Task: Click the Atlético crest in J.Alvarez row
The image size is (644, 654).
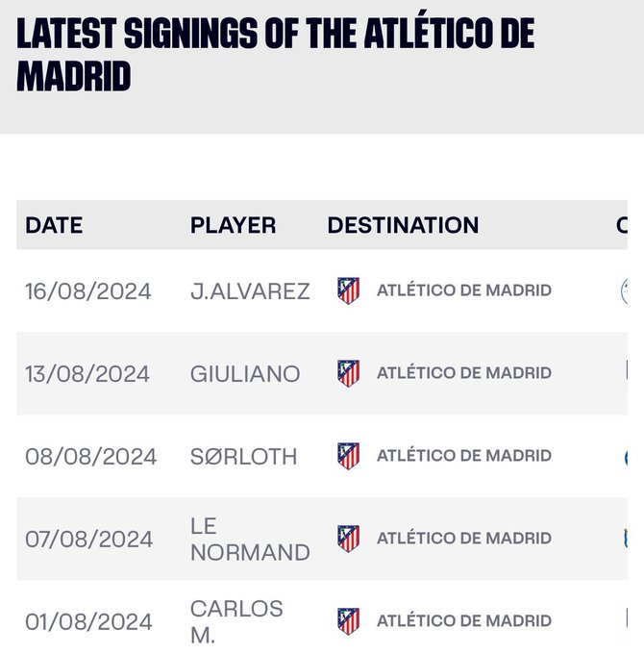Action: pyautogui.click(x=348, y=290)
